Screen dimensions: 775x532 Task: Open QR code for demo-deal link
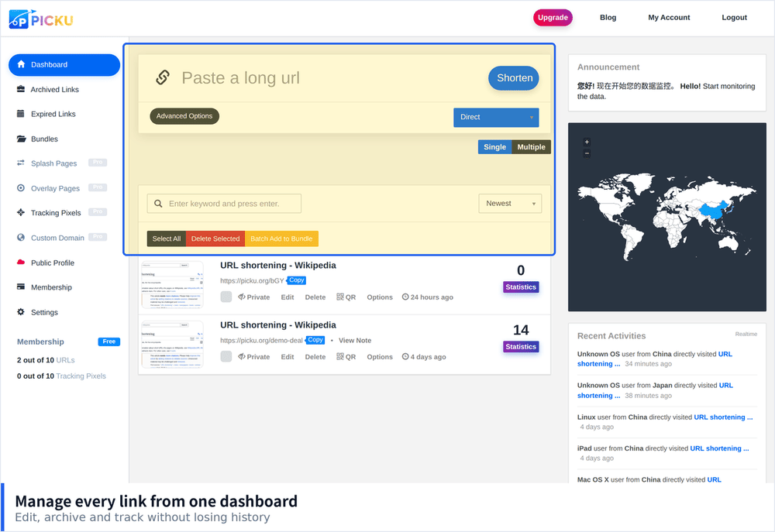(346, 357)
